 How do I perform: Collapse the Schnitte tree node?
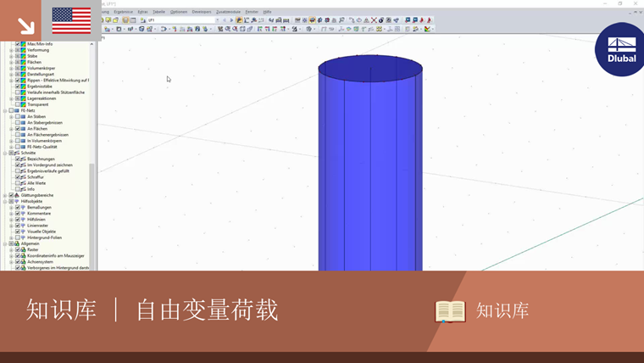tap(5, 153)
